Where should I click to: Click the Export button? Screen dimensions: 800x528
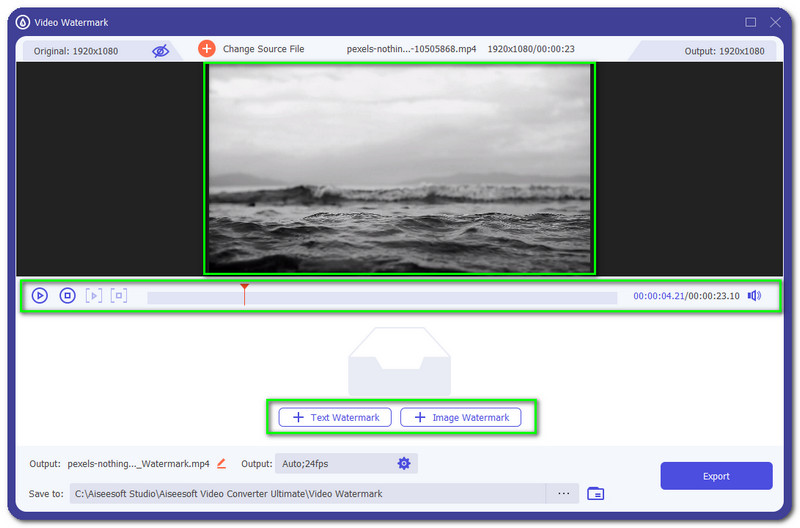pos(716,476)
